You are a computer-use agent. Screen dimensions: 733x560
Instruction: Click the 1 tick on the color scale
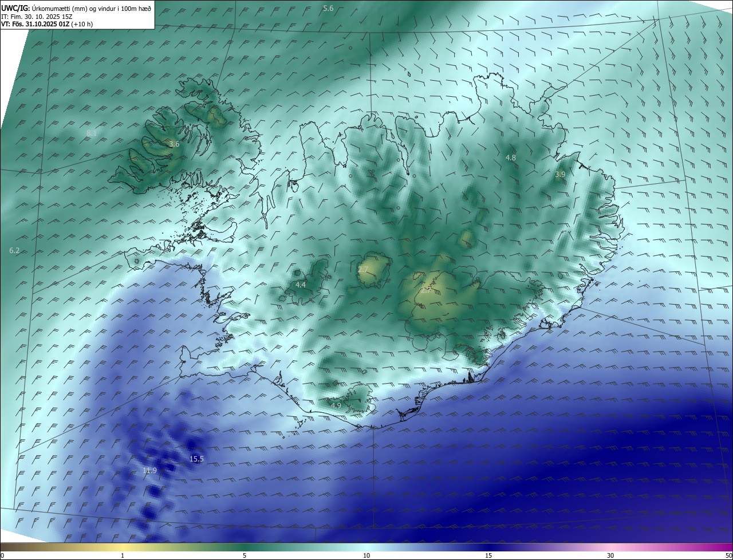click(123, 555)
